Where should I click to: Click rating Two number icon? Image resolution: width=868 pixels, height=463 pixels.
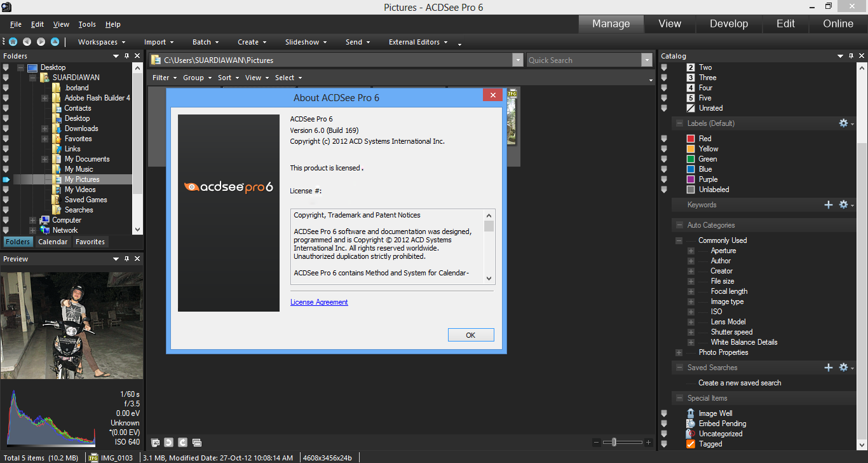tap(691, 67)
